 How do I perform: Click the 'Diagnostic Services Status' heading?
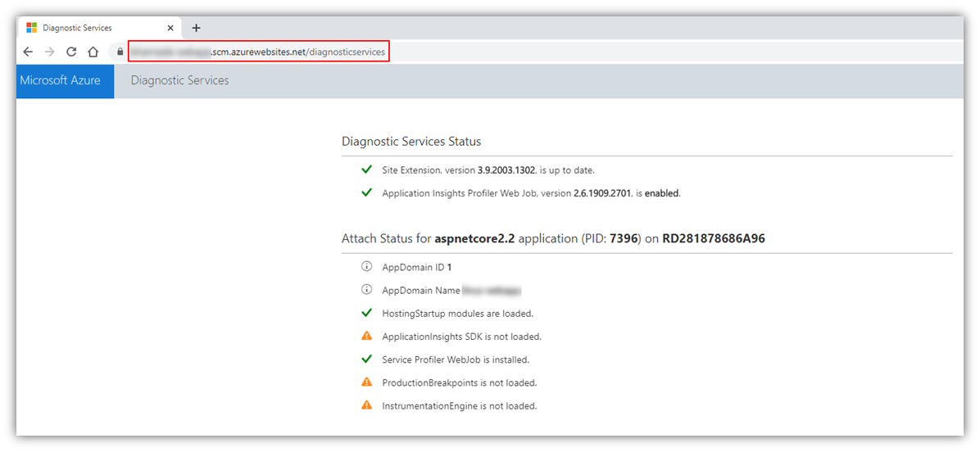(x=411, y=142)
